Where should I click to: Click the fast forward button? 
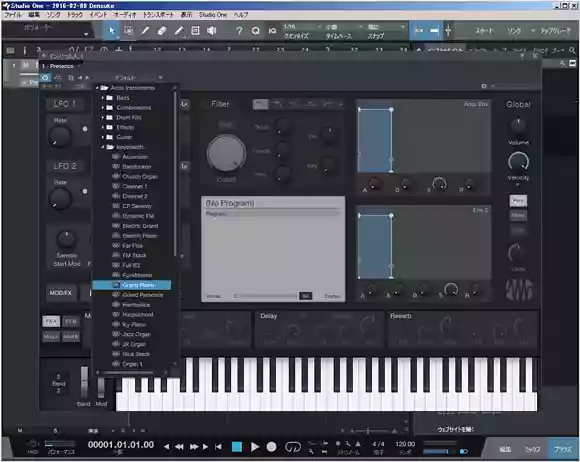pos(194,447)
